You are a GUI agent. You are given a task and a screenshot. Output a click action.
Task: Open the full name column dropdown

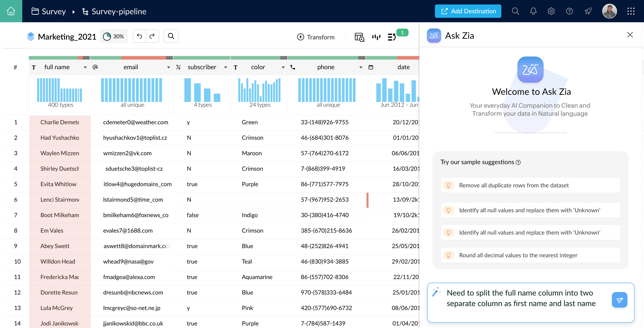[85, 67]
